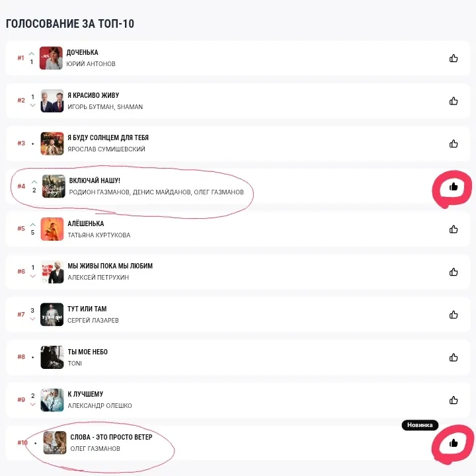Open artist Татьяна Куртукова
Viewport: 476px width, 476px height.
[99, 235]
